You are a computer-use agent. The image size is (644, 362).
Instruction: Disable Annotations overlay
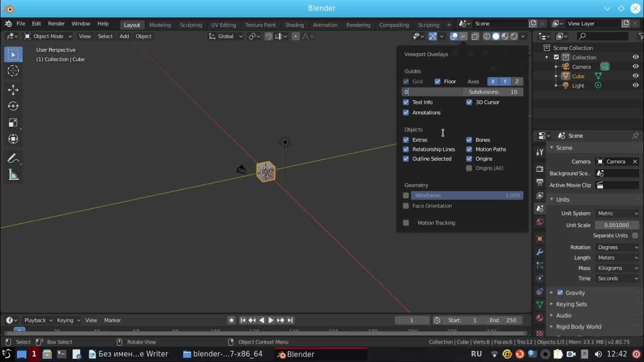click(x=406, y=113)
